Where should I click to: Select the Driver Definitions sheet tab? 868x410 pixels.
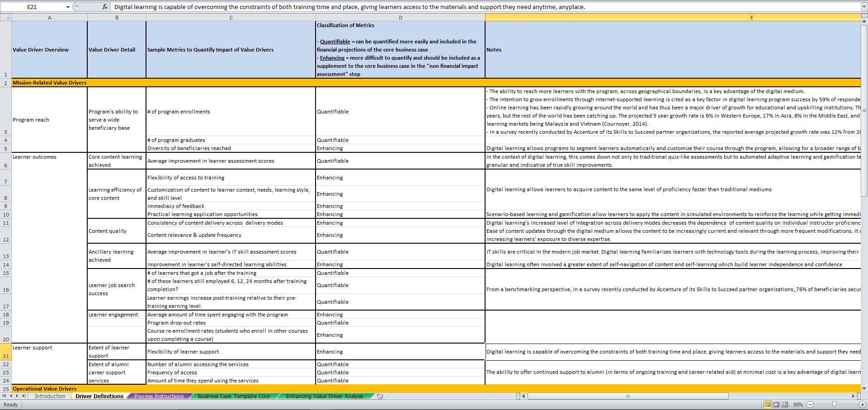(99, 396)
